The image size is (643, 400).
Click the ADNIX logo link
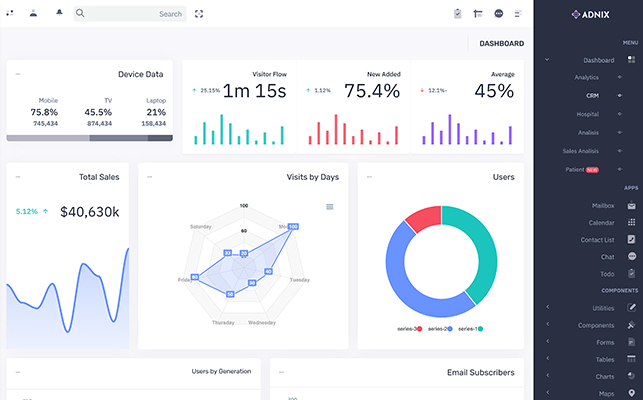pyautogui.click(x=589, y=14)
